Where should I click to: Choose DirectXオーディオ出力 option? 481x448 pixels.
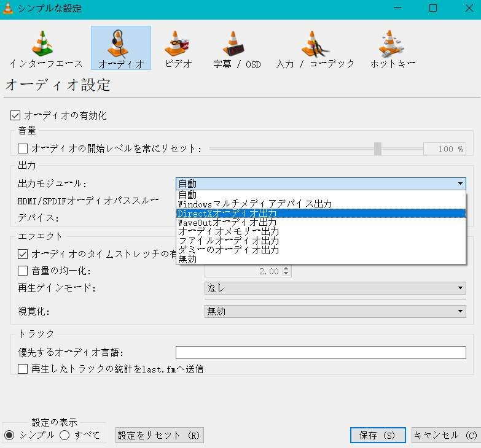tap(321, 214)
